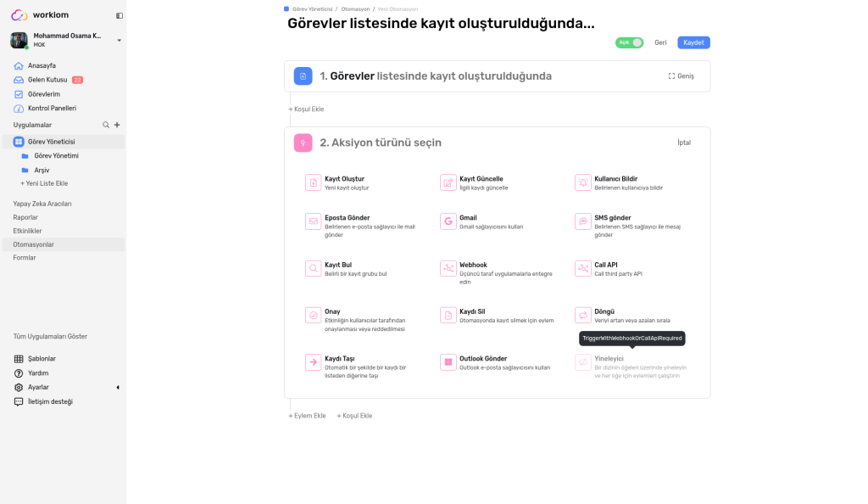Collapse the sidebar with the panel icon
This screenshot has width=868, height=504.
(119, 15)
